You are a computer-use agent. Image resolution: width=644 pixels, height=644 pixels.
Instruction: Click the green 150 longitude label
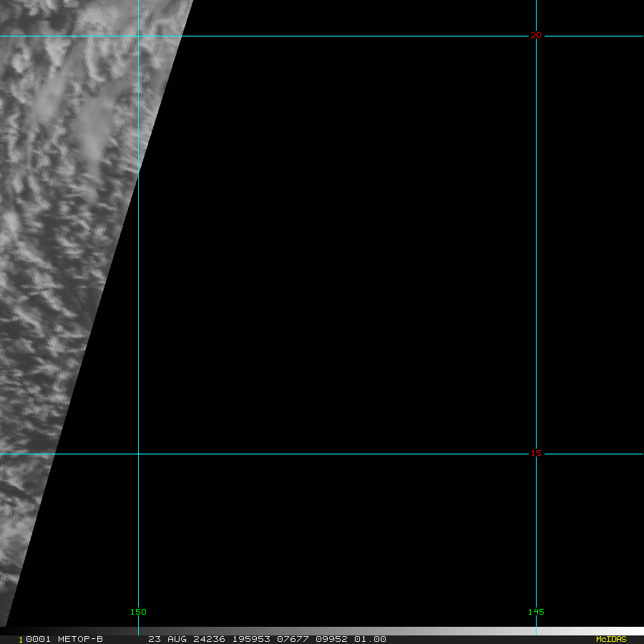(x=138, y=612)
